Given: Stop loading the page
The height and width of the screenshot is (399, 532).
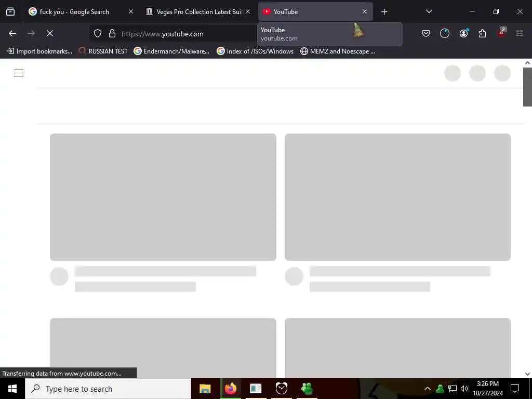Looking at the screenshot, I should [x=50, y=34].
